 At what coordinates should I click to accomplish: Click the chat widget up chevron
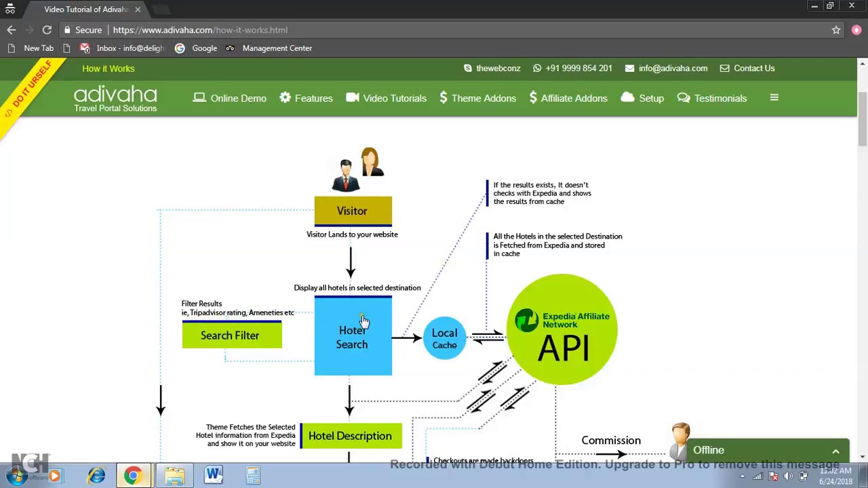coord(836,451)
